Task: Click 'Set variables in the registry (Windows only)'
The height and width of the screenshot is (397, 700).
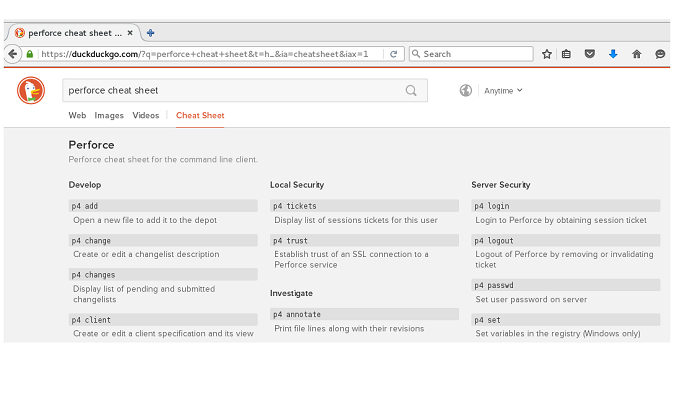Action: click(x=558, y=334)
